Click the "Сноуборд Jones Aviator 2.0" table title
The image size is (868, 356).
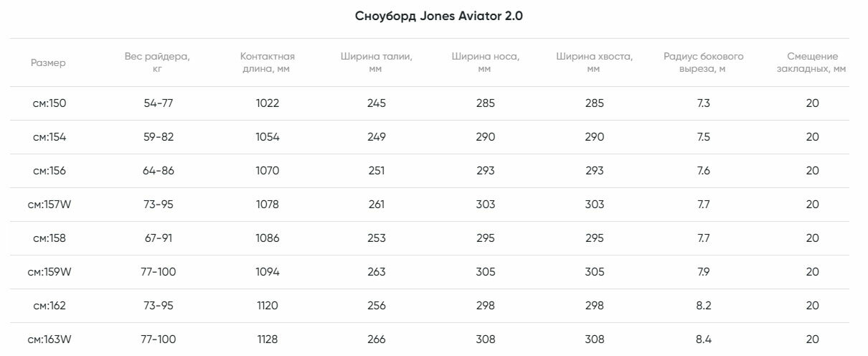tap(439, 16)
